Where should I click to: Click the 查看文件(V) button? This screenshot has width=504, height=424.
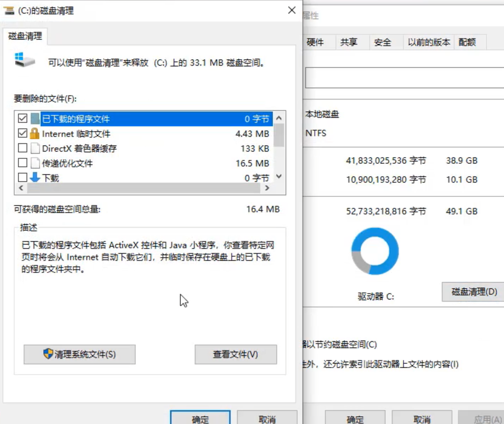pyautogui.click(x=236, y=355)
